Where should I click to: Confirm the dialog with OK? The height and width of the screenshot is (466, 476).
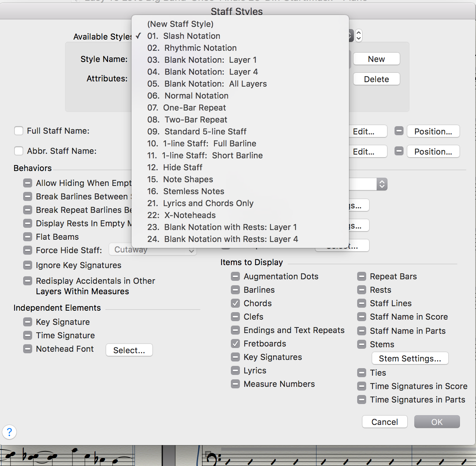click(437, 422)
